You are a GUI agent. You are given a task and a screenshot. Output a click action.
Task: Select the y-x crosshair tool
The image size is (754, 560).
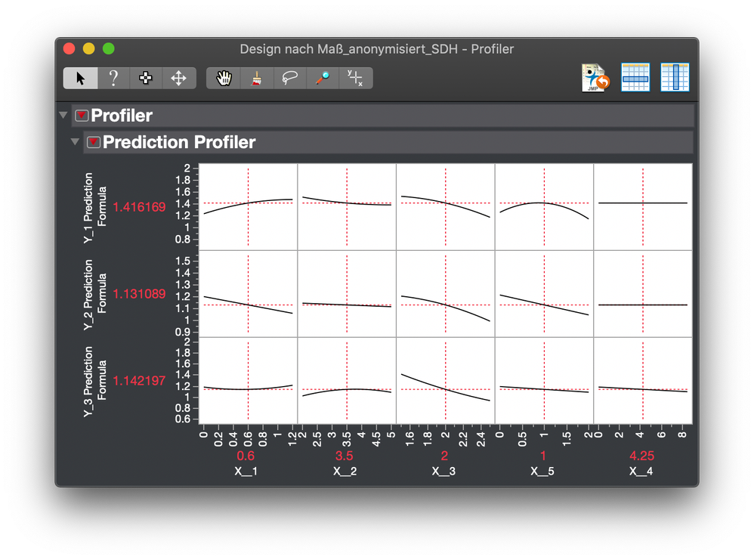click(356, 77)
